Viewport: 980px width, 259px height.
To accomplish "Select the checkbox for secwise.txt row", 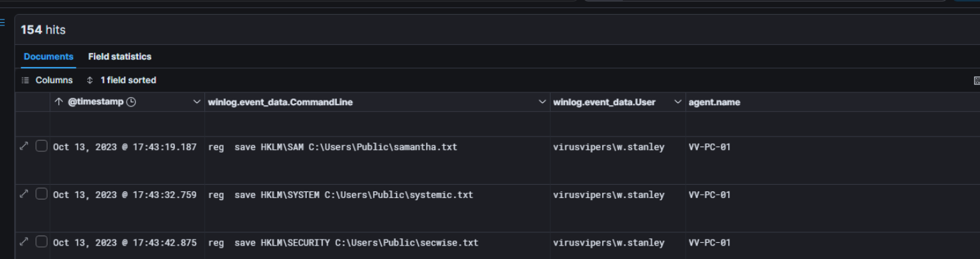I will [x=42, y=242].
